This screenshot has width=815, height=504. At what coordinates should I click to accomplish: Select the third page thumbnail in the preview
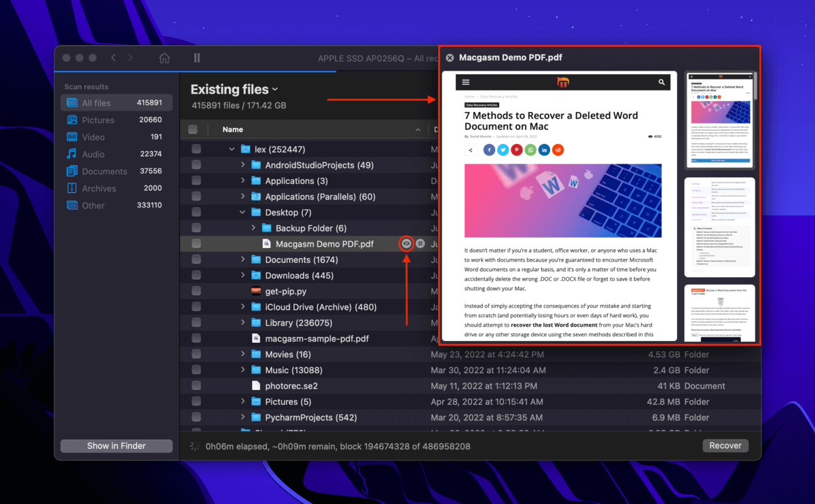(x=719, y=314)
